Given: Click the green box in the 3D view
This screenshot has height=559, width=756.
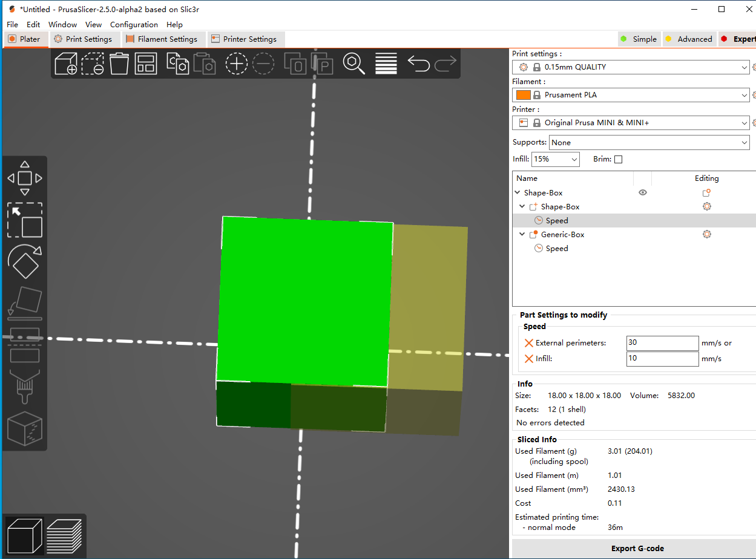Looking at the screenshot, I should [304, 301].
